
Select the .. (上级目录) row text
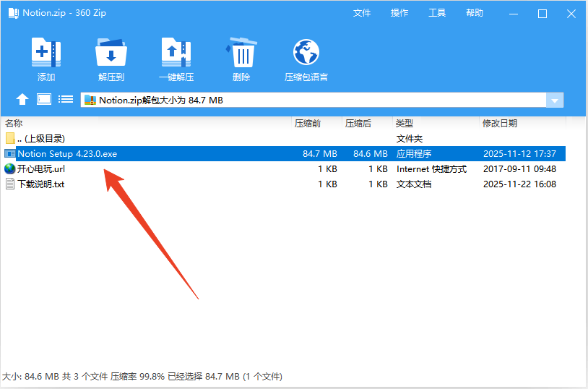(x=41, y=139)
